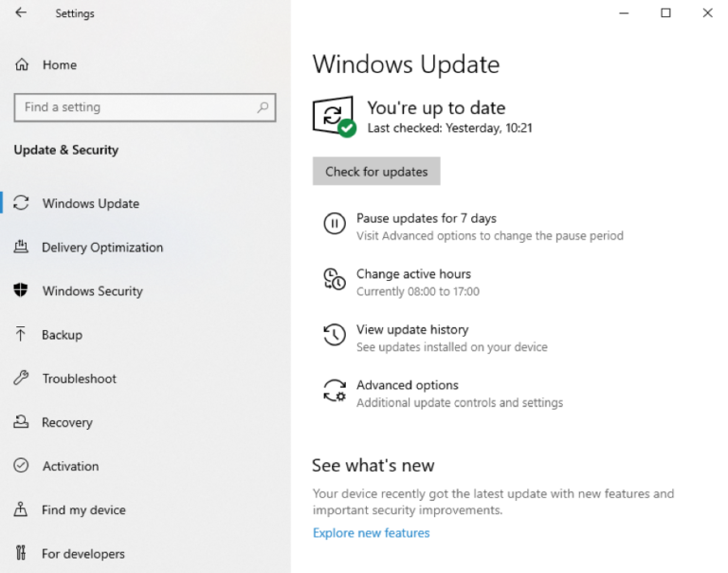Select Windows Update in the sidebar
The width and height of the screenshot is (728, 573).
click(91, 204)
